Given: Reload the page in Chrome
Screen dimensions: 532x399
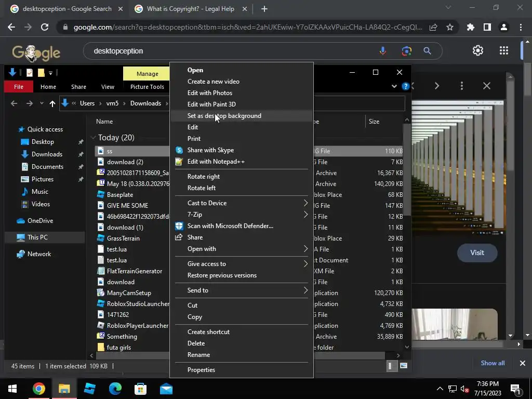Looking at the screenshot, I should 45,27.
